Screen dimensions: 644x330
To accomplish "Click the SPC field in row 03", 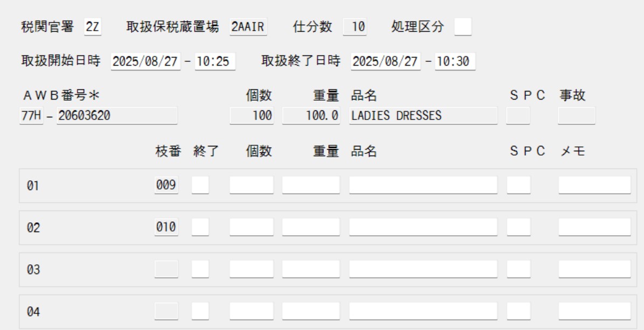I will click(x=518, y=269).
